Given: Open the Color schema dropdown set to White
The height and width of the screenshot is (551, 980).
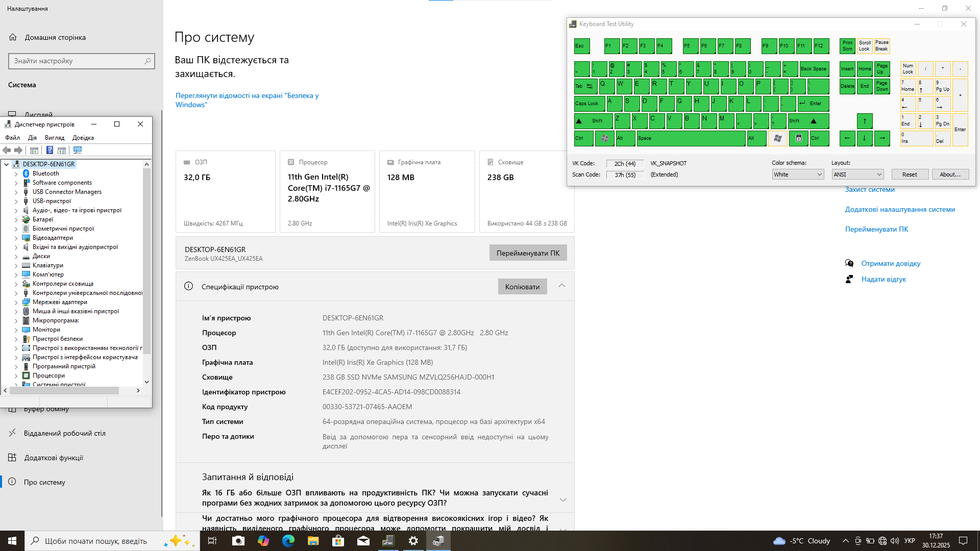Looking at the screenshot, I should coord(798,174).
